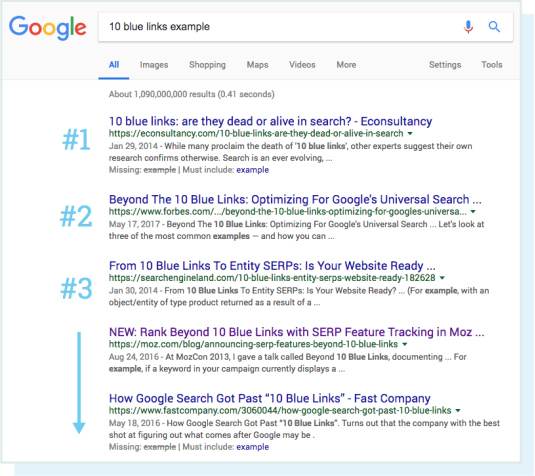The image size is (535, 476).
Task: Start voice search with the microphone icon
Action: tap(468, 27)
